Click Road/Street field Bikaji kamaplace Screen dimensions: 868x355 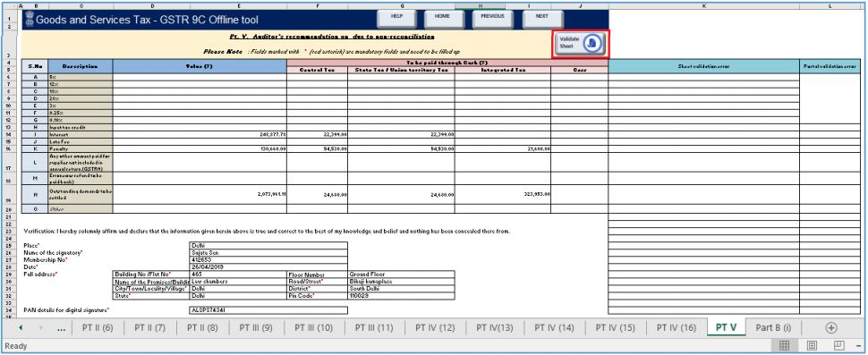pyautogui.click(x=402, y=281)
